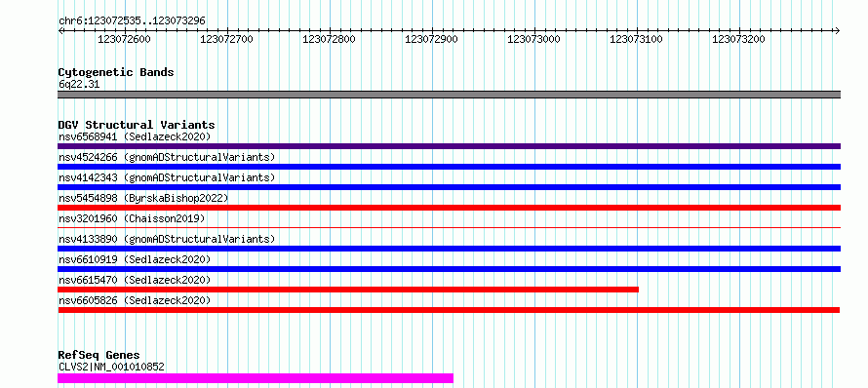Click ruler position 123073200
This screenshot has height=388, width=868.
(x=739, y=40)
